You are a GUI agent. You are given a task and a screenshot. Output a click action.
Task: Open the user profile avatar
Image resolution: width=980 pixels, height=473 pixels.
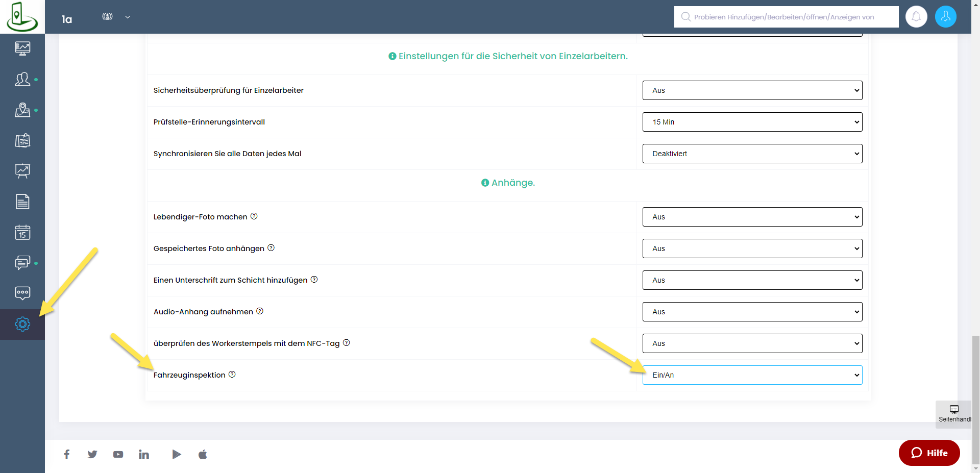pyautogui.click(x=945, y=17)
